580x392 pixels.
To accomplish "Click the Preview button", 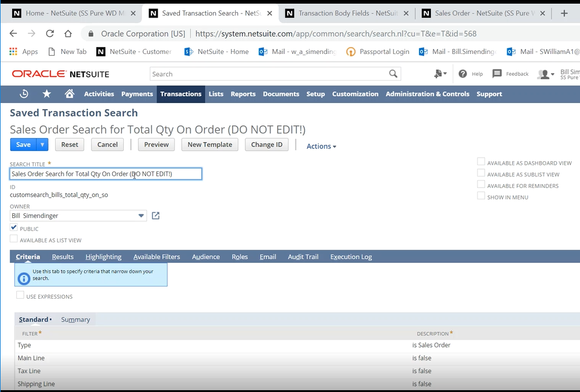I will pos(156,145).
